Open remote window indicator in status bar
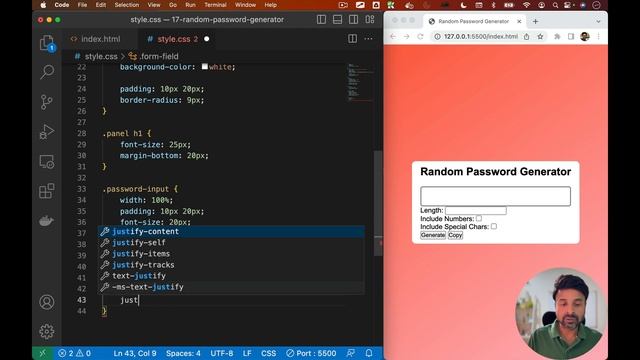This screenshot has width=640, height=360. pyautogui.click(x=42, y=353)
